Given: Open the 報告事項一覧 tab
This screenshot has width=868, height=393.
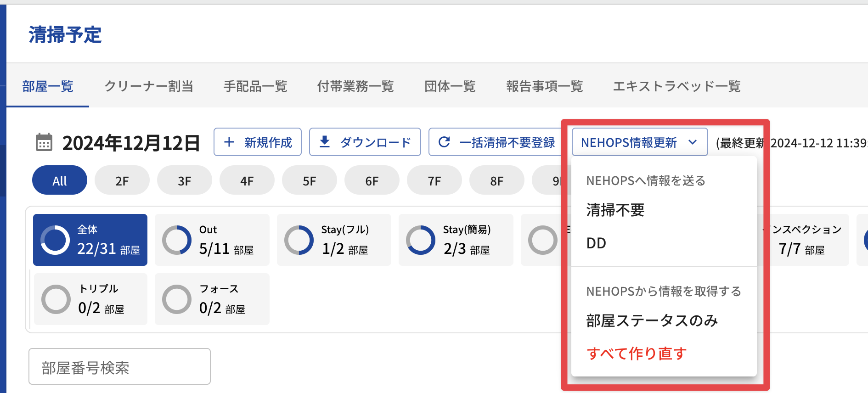Looking at the screenshot, I should [544, 86].
